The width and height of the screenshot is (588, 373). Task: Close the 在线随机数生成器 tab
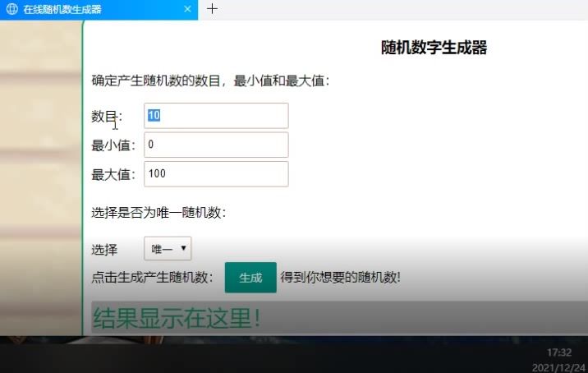click(187, 9)
